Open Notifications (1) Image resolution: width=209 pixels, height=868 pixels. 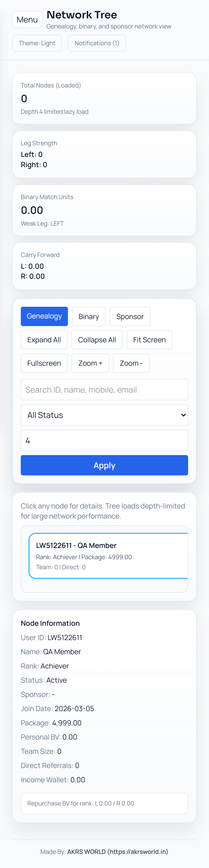pyautogui.click(x=97, y=43)
